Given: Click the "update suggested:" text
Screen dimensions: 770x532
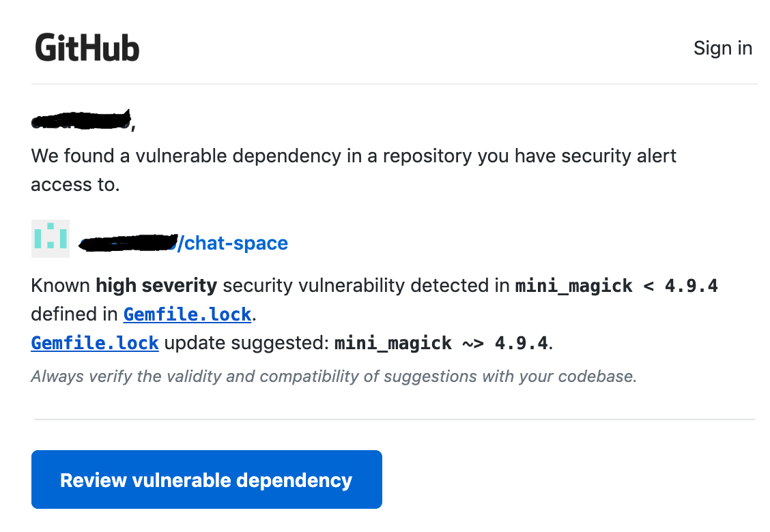Looking at the screenshot, I should pyautogui.click(x=246, y=342).
